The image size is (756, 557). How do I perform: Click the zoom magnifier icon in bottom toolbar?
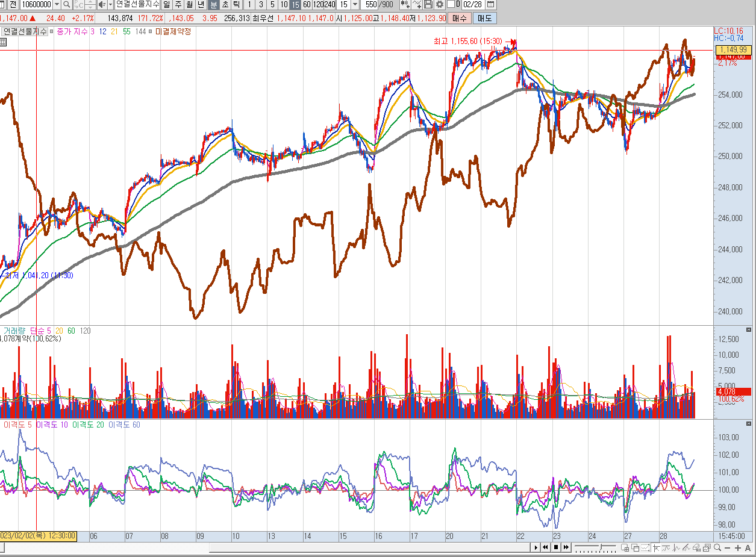[717, 548]
